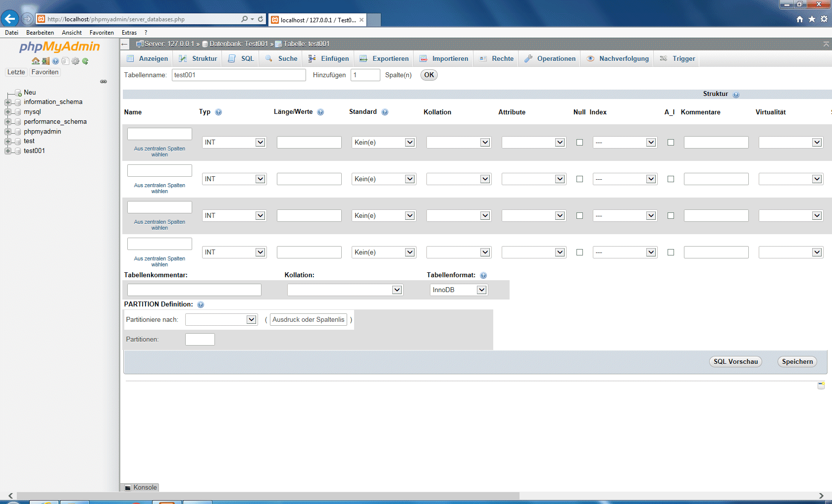Viewport: 832px width, 504px height.
Task: Click performance_schema database in tree
Action: pos(55,122)
